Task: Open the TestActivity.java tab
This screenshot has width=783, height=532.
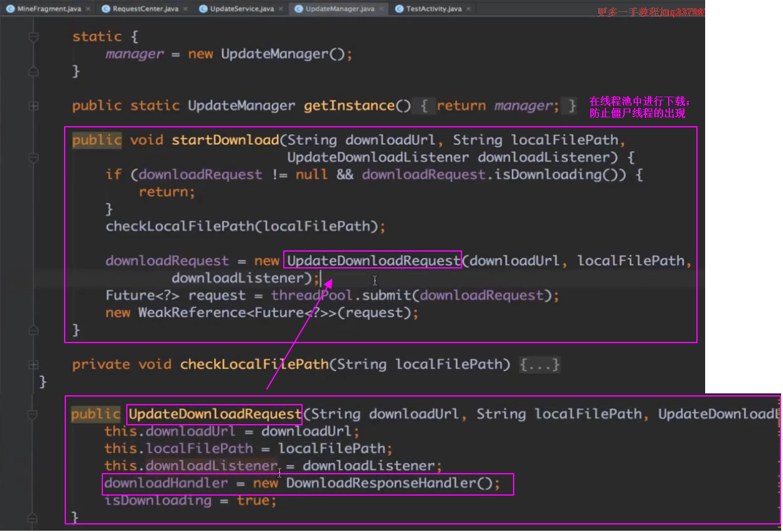Action: 433,9
